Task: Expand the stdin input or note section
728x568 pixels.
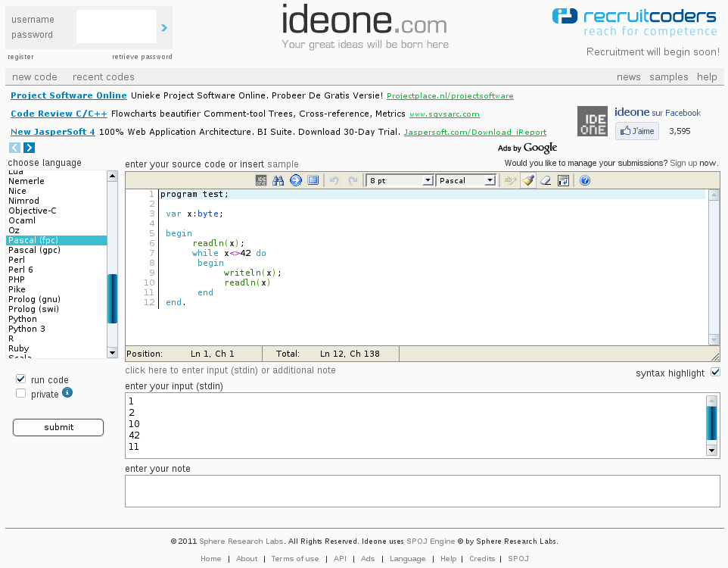Action: point(230,370)
